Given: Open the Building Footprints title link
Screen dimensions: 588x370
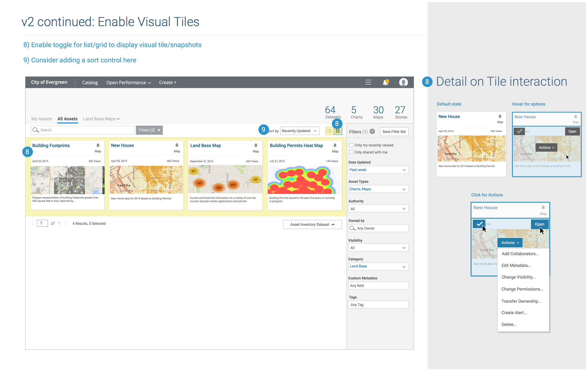Looking at the screenshot, I should click(x=51, y=145).
